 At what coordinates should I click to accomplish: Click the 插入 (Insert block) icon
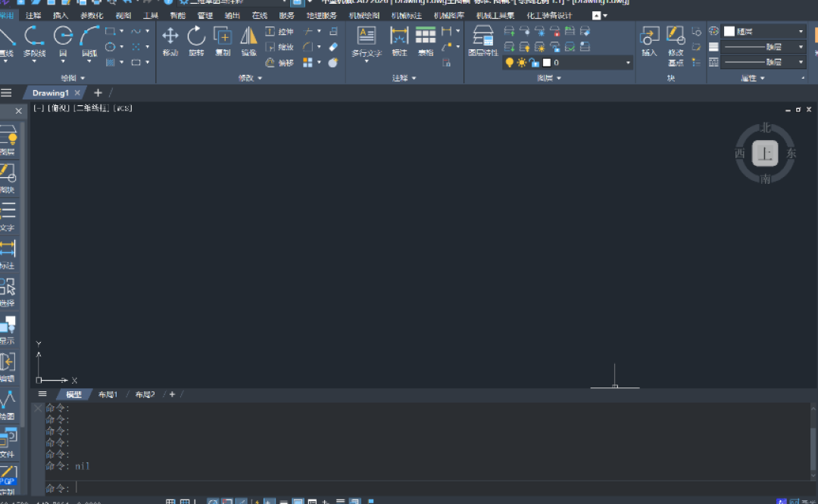(x=649, y=41)
